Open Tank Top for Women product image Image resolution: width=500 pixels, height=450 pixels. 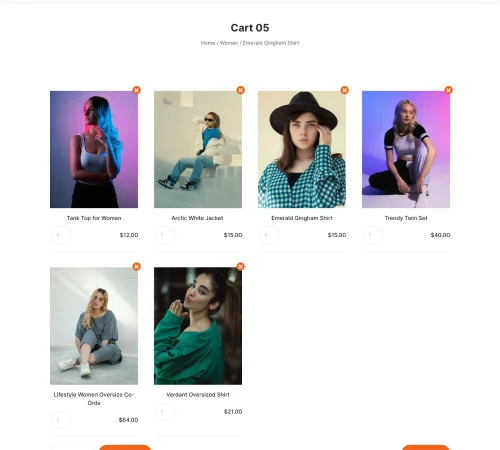94,149
